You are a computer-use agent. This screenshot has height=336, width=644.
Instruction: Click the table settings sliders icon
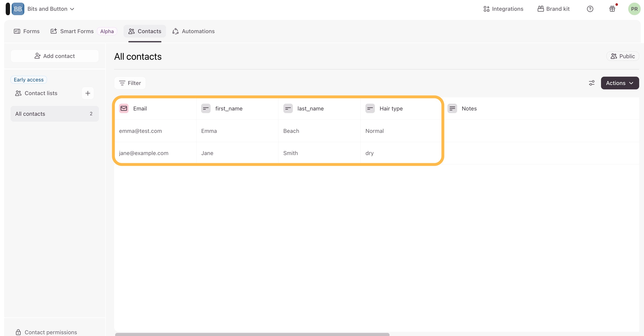pyautogui.click(x=592, y=83)
